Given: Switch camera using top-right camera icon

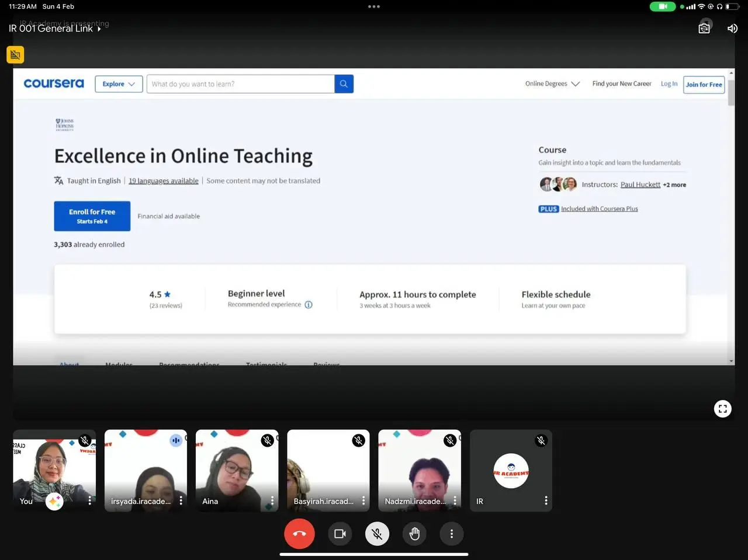Looking at the screenshot, I should [x=704, y=28].
